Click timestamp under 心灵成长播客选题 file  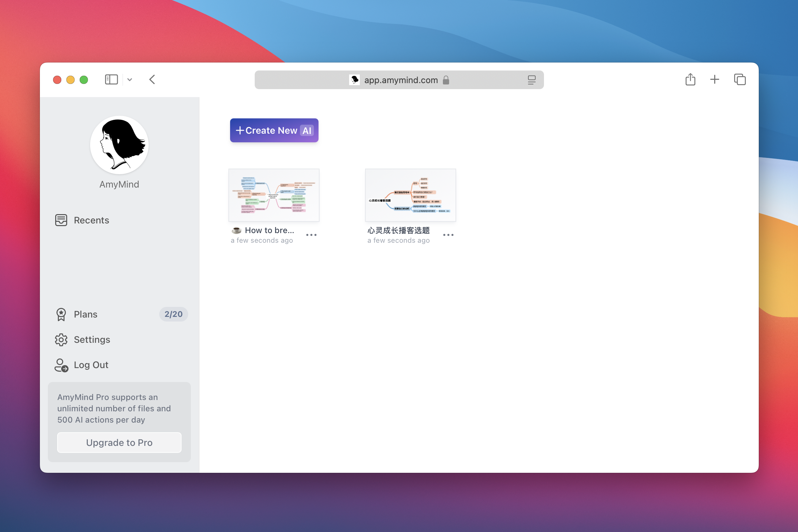point(398,240)
